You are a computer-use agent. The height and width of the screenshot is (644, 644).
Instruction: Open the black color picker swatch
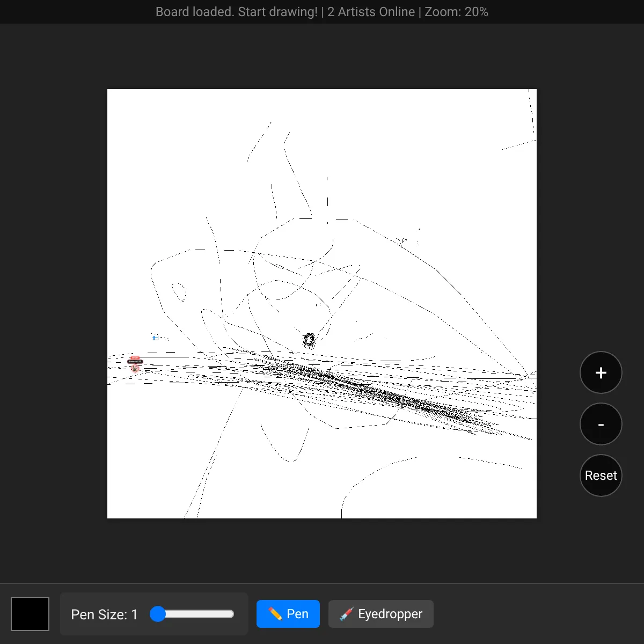(30, 614)
